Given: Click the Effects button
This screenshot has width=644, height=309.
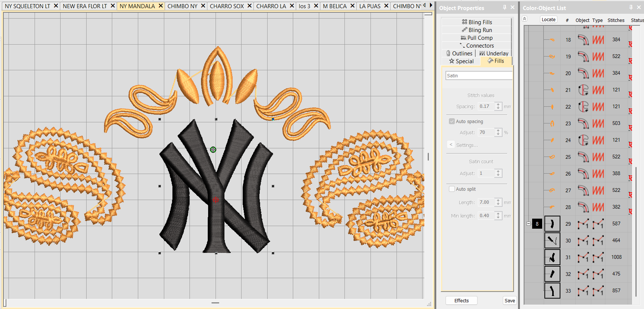Looking at the screenshot, I should (462, 300).
